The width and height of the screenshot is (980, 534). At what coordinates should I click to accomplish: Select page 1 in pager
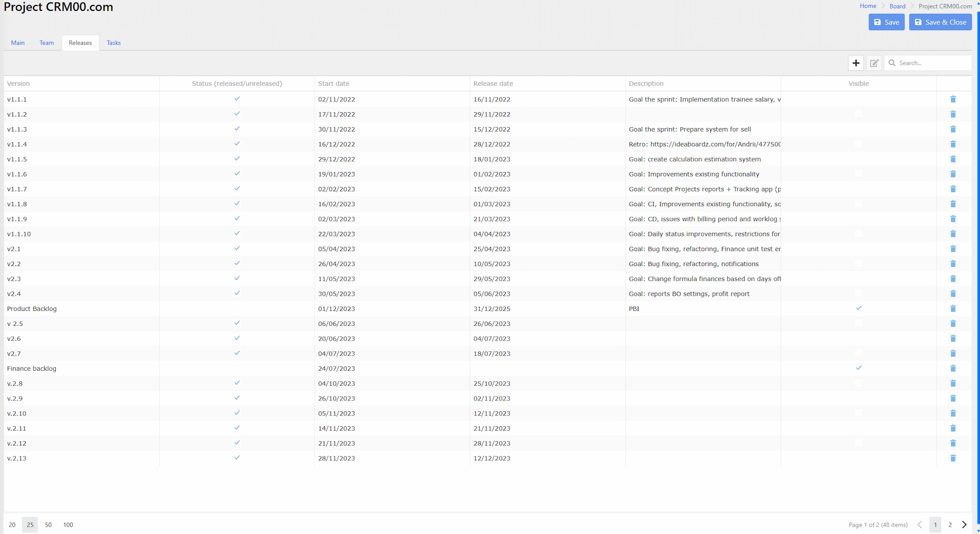tap(935, 525)
